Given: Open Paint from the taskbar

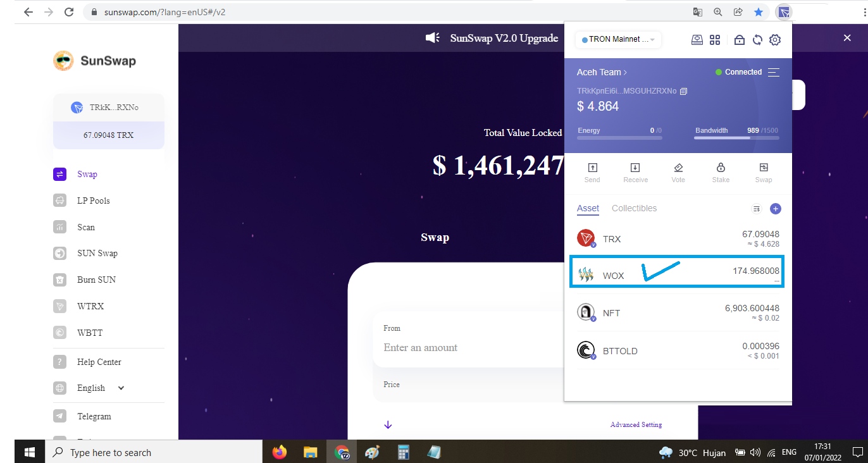Looking at the screenshot, I should click(x=373, y=452).
